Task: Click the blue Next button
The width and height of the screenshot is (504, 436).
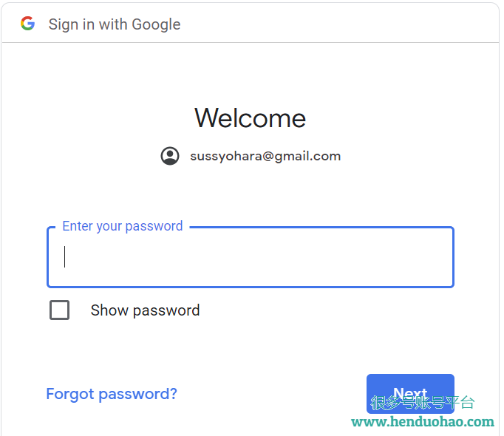Action: 410,394
